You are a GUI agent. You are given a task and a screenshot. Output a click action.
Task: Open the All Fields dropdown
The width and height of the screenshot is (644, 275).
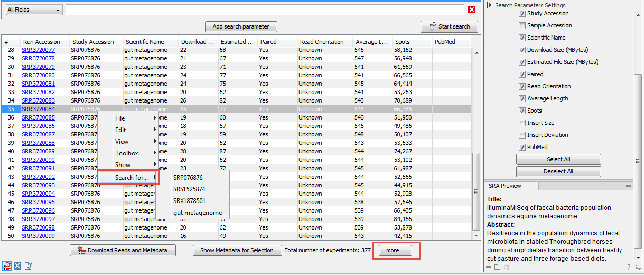click(34, 10)
